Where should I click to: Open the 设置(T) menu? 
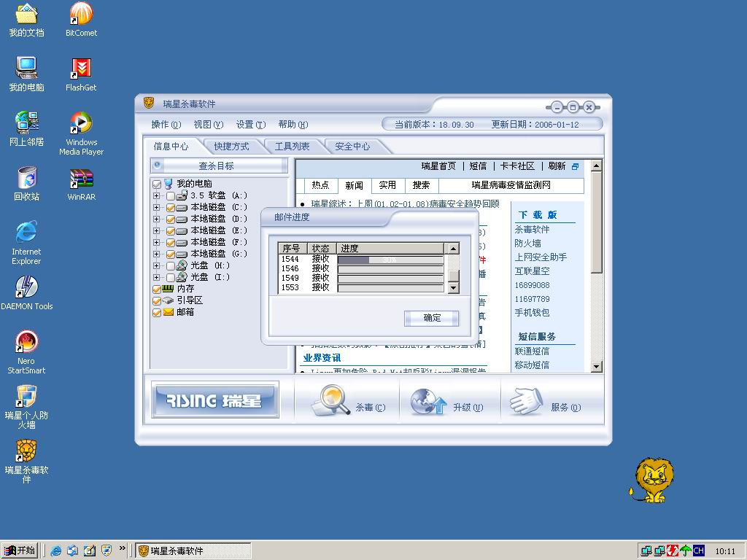point(251,124)
